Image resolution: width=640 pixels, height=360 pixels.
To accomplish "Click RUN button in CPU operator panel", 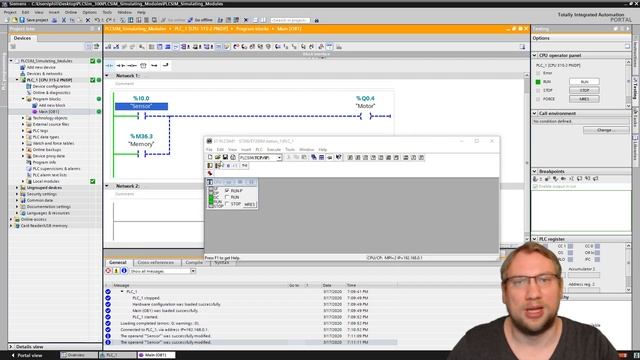I will click(584, 82).
